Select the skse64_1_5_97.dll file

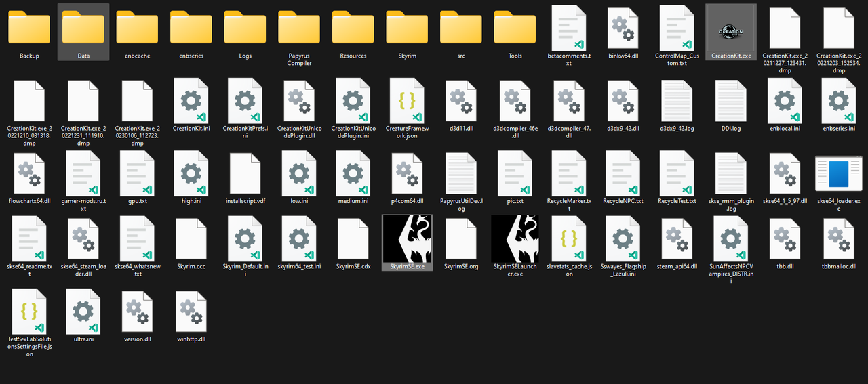(x=785, y=173)
